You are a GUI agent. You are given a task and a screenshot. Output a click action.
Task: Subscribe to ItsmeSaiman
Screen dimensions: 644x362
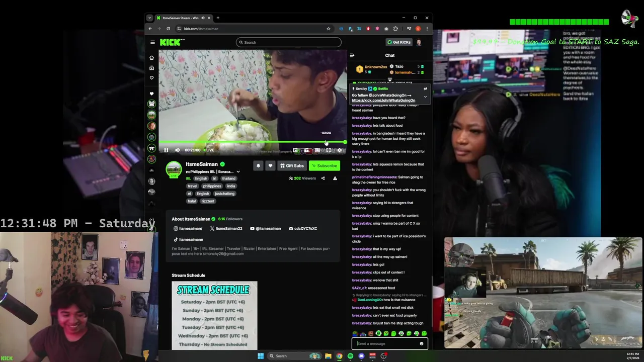(324, 165)
